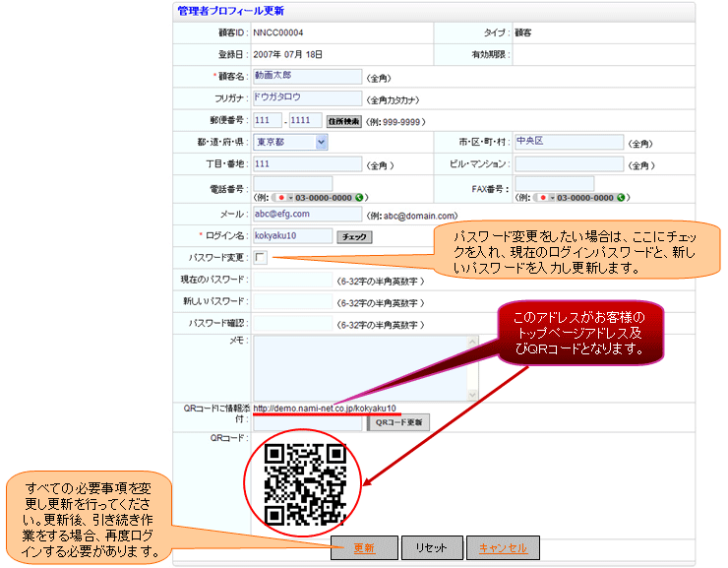
Task: Click the QR code image
Action: click(306, 484)
